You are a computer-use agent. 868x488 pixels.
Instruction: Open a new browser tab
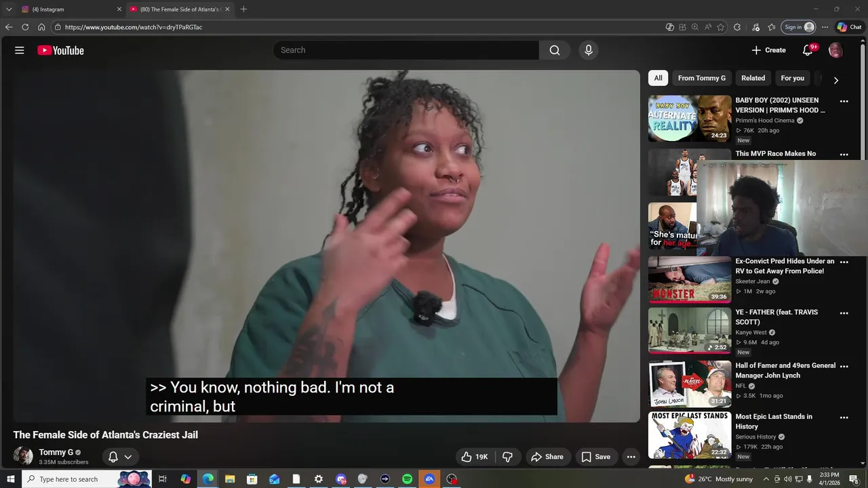coord(243,9)
